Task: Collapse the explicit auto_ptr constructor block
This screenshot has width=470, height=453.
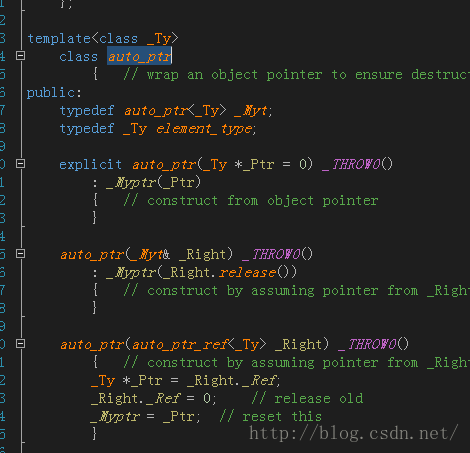Action: (x=21, y=164)
